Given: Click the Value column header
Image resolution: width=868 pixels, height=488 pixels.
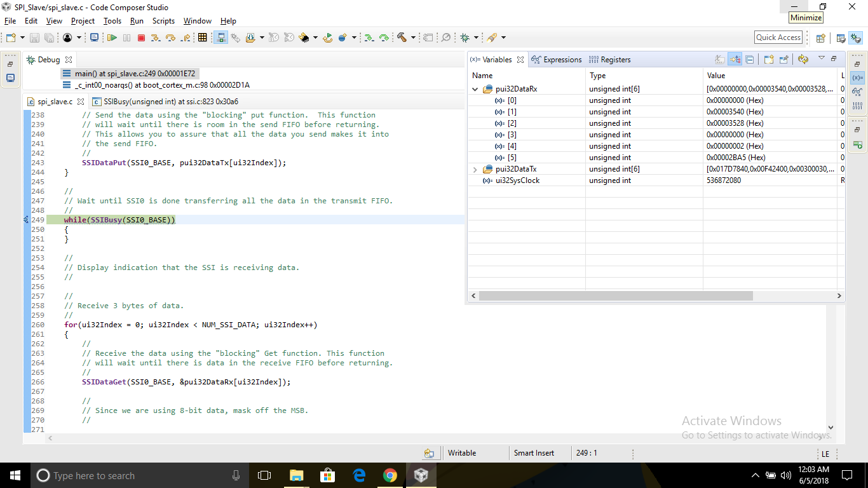Looking at the screenshot, I should click(x=771, y=76).
